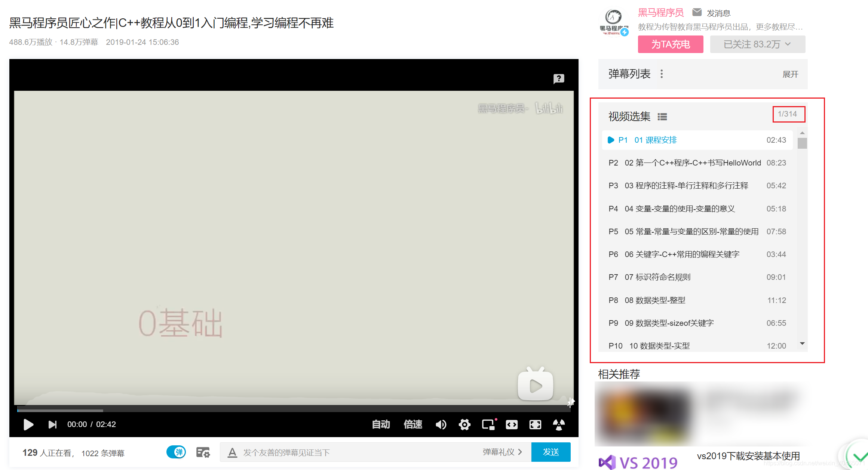
Task: Toggle the danmaku display switch off
Action: tap(176, 452)
